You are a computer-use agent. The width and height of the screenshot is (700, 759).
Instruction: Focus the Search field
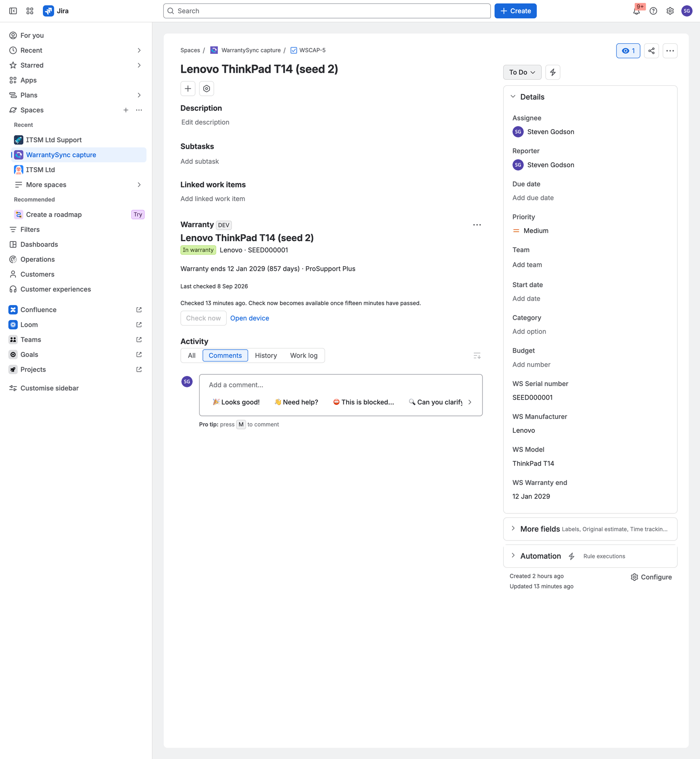(327, 11)
